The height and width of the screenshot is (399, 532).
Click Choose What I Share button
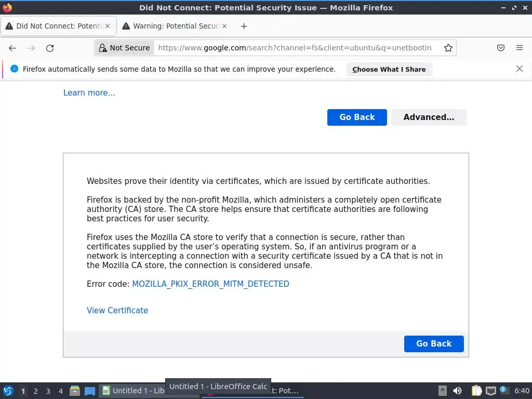coord(389,69)
